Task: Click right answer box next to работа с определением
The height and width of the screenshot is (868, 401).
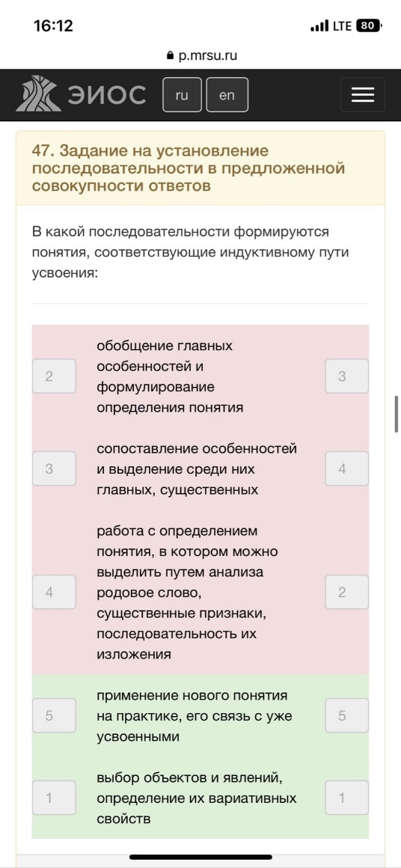Action: [347, 593]
